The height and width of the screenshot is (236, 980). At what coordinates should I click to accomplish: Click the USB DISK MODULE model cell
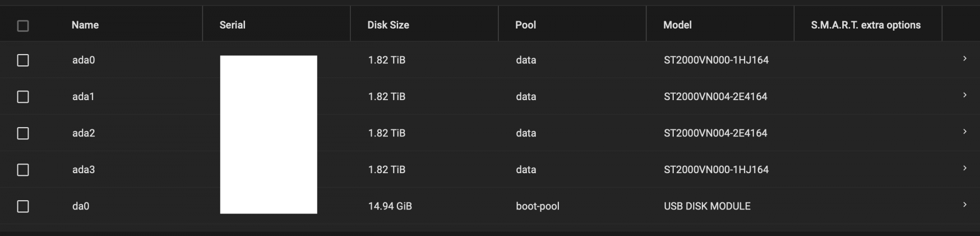pyautogui.click(x=707, y=206)
